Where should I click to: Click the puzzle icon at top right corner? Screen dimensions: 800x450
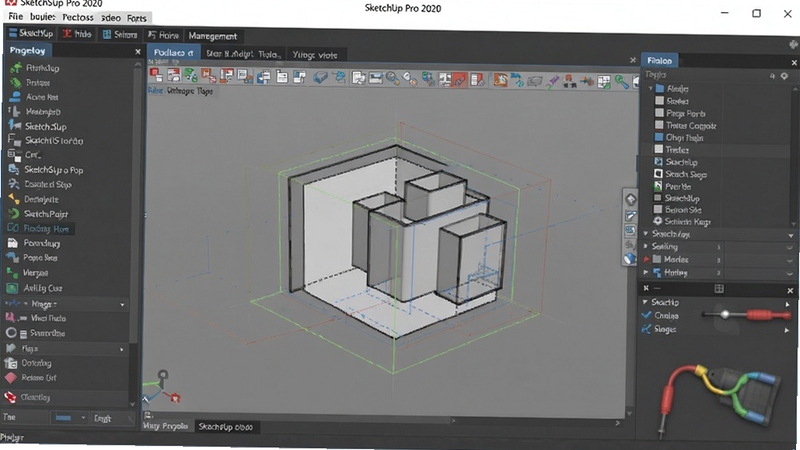tap(793, 43)
